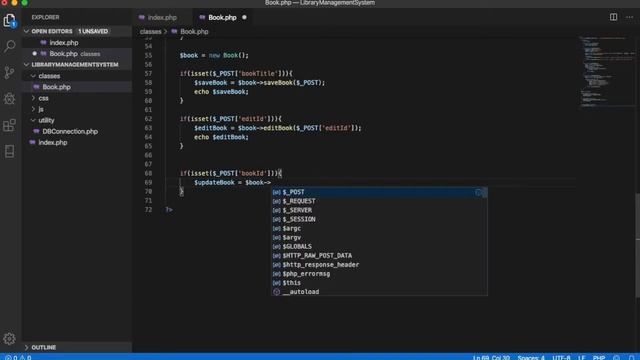Click the closing ?> tag line
640x360 pixels.
pos(169,210)
